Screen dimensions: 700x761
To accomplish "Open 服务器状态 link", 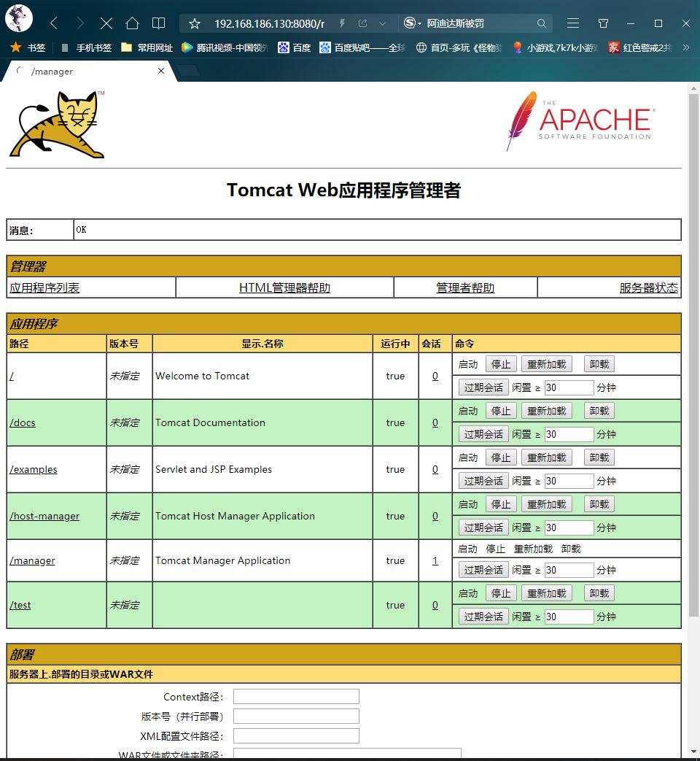I will tap(648, 287).
